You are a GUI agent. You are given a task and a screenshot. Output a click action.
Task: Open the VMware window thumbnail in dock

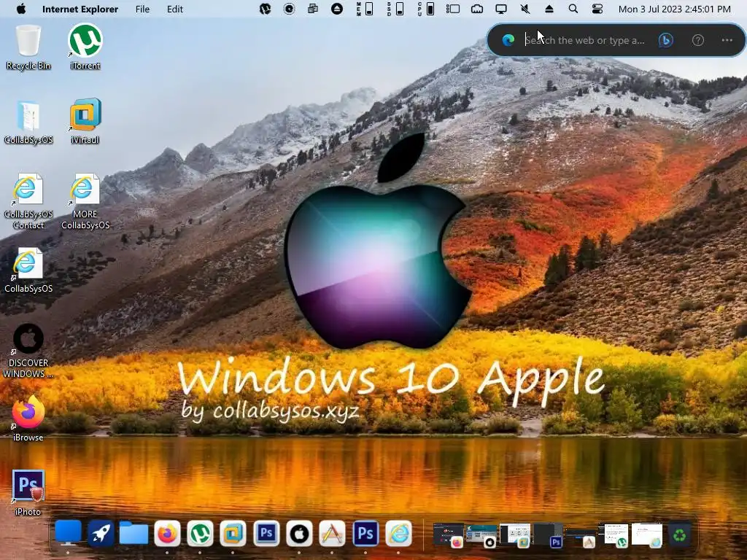tap(514, 534)
